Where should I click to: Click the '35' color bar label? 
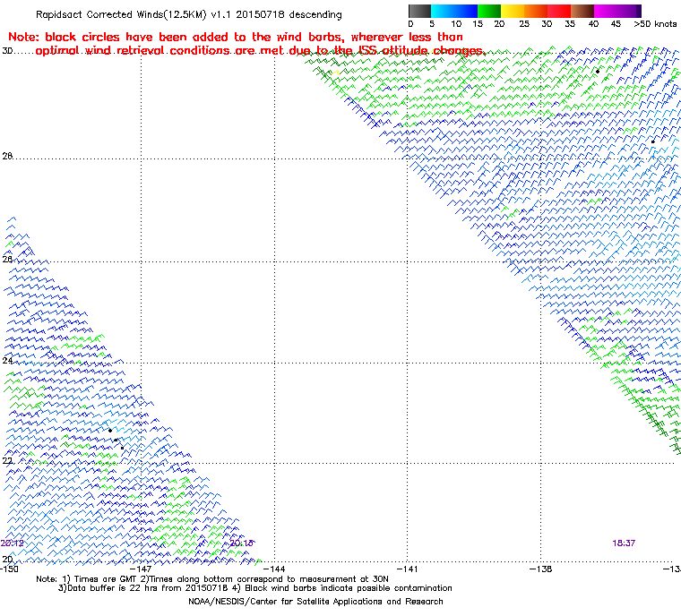570,24
